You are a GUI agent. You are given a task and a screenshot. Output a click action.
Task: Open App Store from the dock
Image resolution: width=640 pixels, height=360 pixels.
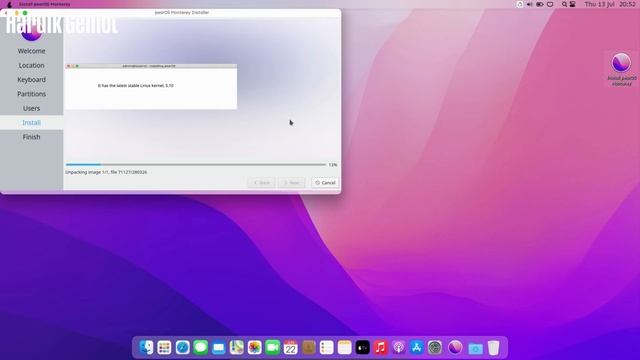[417, 347]
